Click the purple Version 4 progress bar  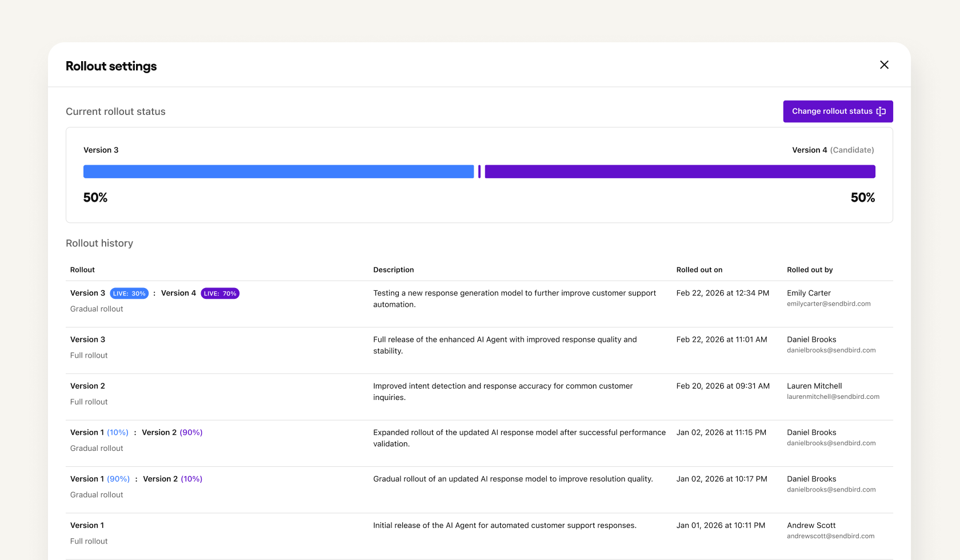(680, 171)
